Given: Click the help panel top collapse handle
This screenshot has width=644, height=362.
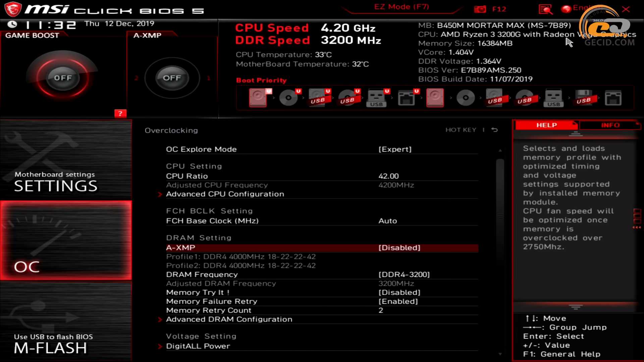Looking at the screenshot, I should [576, 134].
